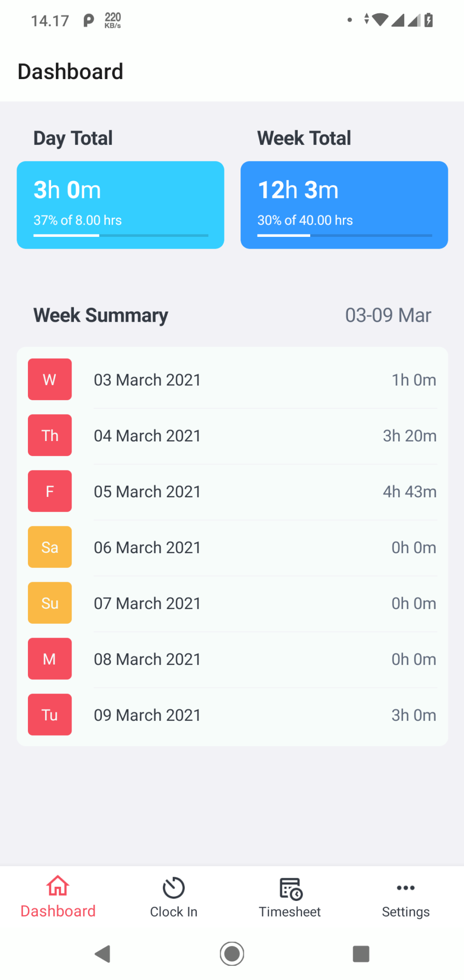Screen dimensions: 464x980
Task: Open the Dashboard home icon
Action: 58,886
